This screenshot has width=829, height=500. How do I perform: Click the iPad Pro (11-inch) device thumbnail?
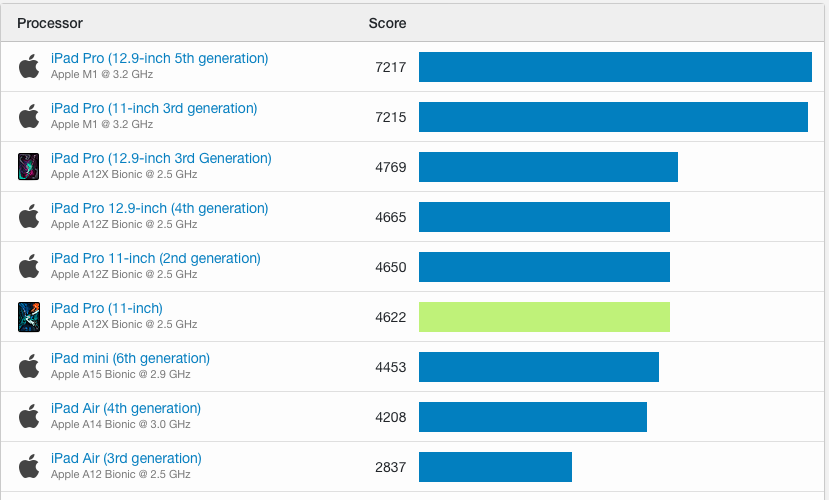coord(29,317)
